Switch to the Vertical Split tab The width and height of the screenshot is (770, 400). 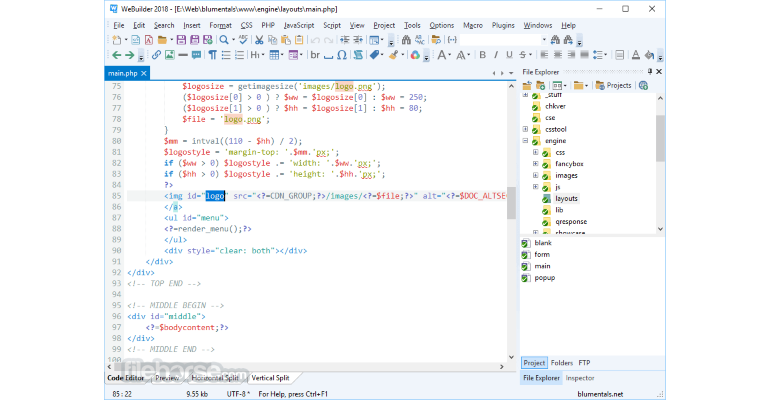click(x=270, y=378)
